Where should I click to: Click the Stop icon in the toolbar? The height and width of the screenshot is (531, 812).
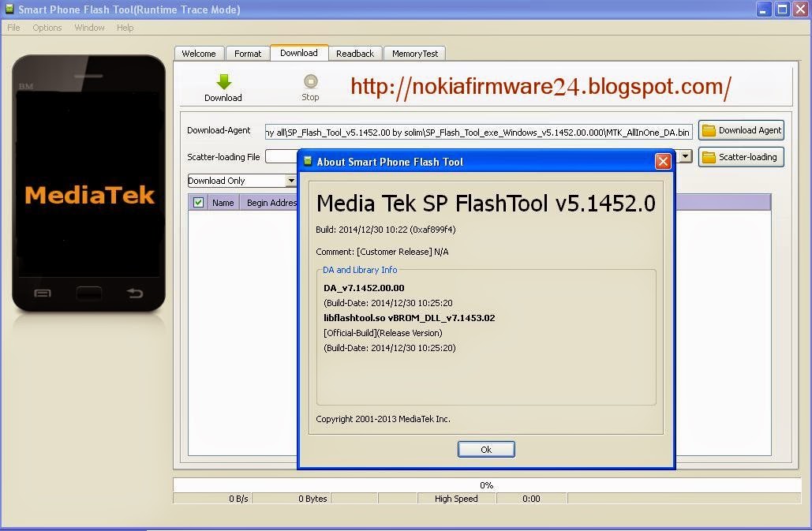(x=310, y=82)
